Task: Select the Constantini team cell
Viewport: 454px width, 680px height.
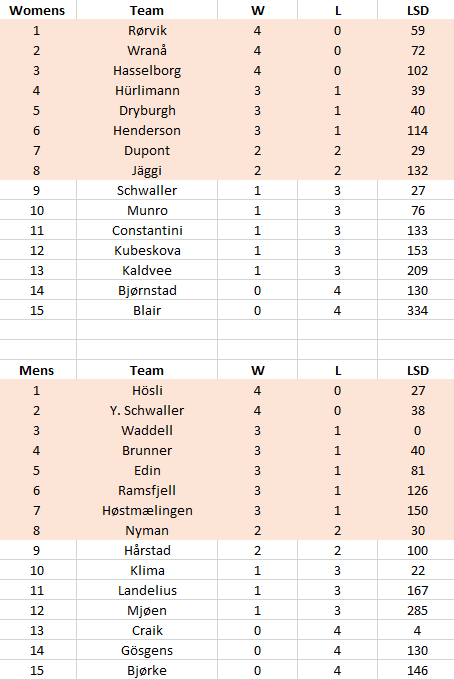Action: pos(147,230)
